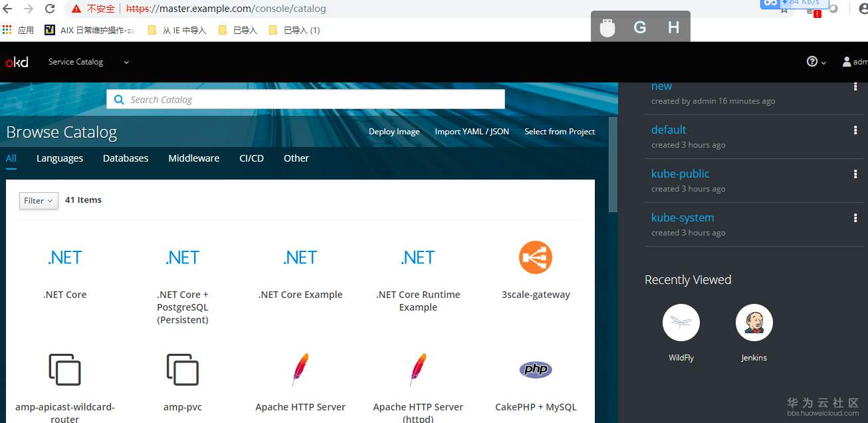Open the kube-public project
Screen dimensions: 868x423
coord(681,174)
